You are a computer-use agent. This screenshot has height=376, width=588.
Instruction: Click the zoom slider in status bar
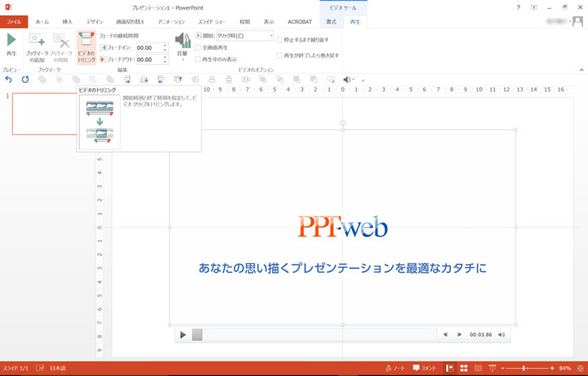pyautogui.click(x=523, y=369)
